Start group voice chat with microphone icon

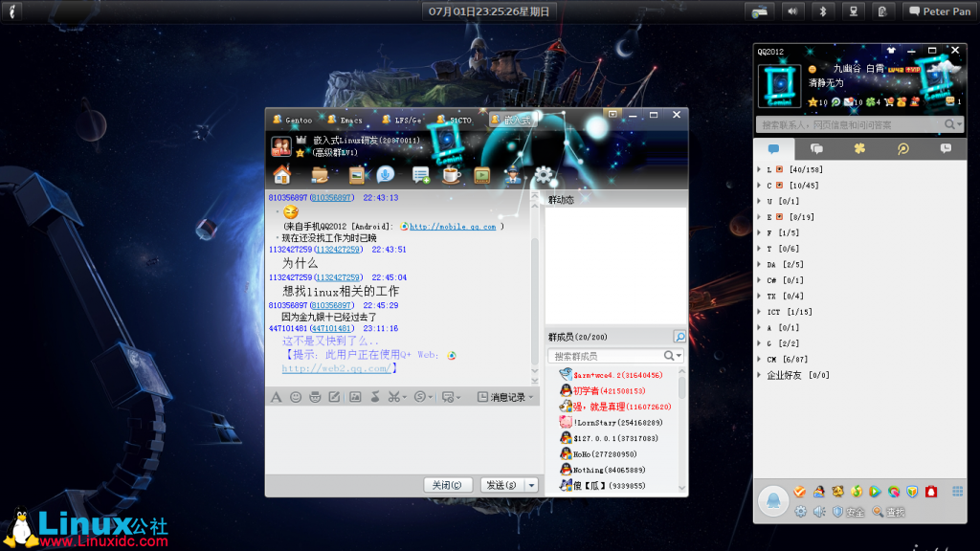(386, 175)
